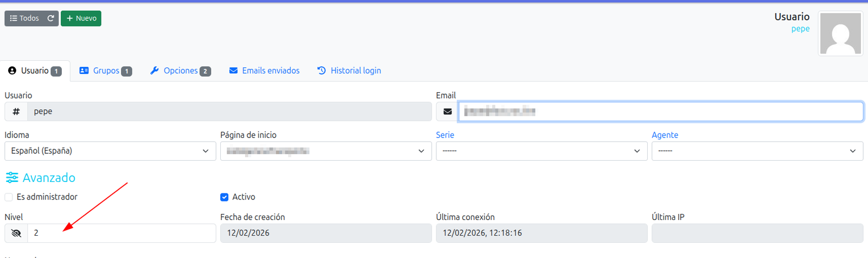Click the envelope icon on Emails enviados tab
868x258 pixels.
point(233,71)
